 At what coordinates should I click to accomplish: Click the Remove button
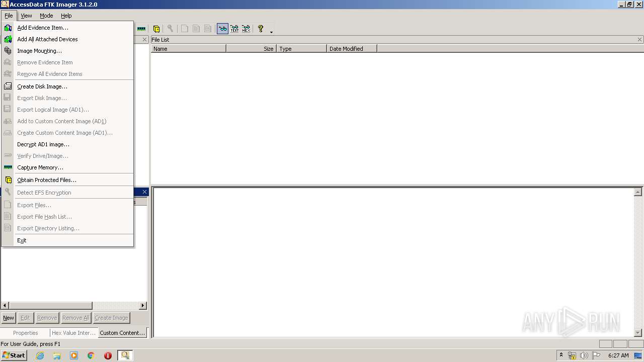click(47, 318)
